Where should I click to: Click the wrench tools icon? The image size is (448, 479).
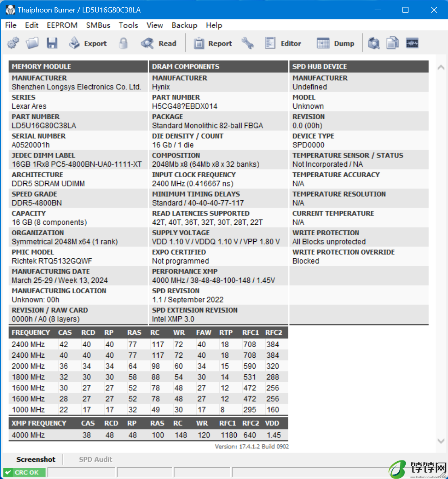pos(248,43)
